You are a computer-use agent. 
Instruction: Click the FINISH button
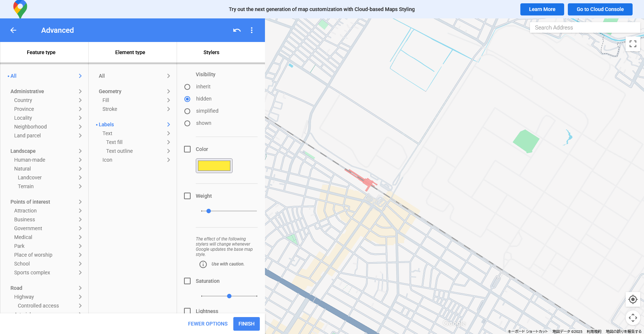pos(246,324)
